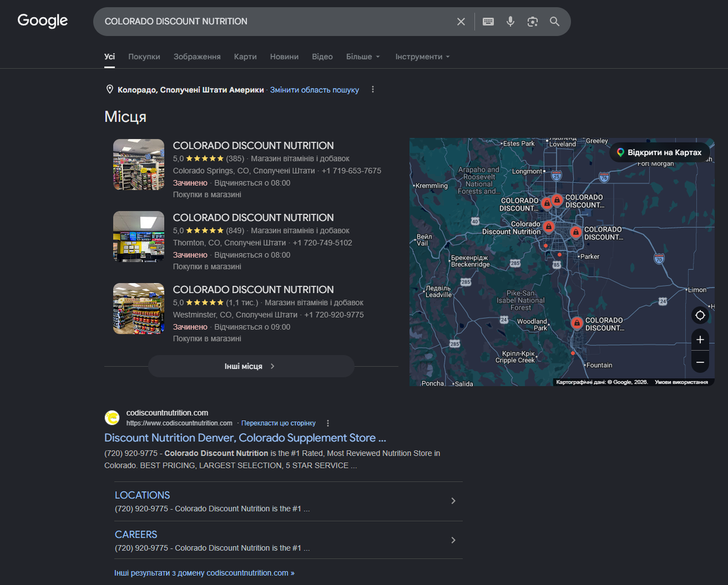
Task: Submit search with magnifying glass icon
Action: (554, 21)
